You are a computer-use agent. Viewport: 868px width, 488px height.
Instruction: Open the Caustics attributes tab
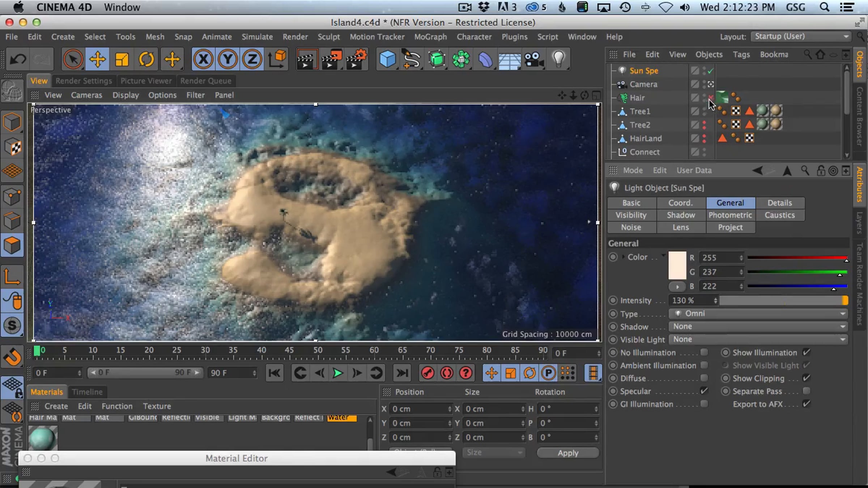[780, 215]
